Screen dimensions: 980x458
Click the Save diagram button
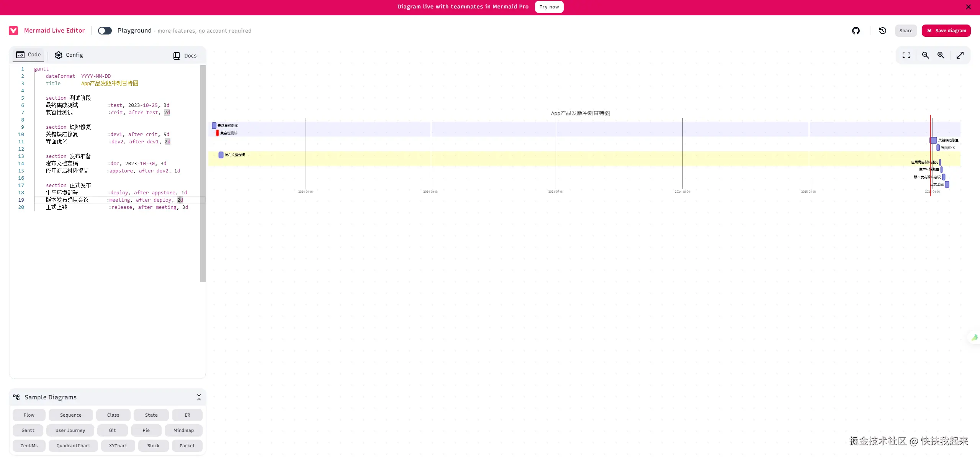(946, 31)
